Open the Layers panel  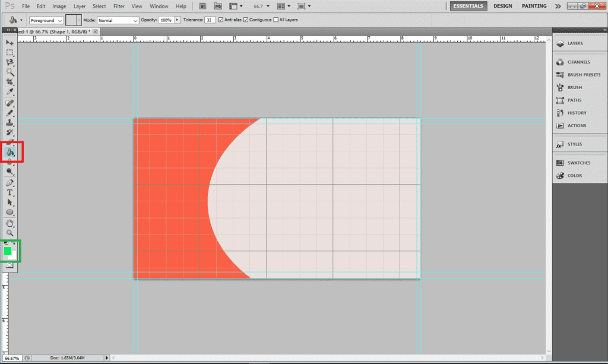[x=575, y=43]
